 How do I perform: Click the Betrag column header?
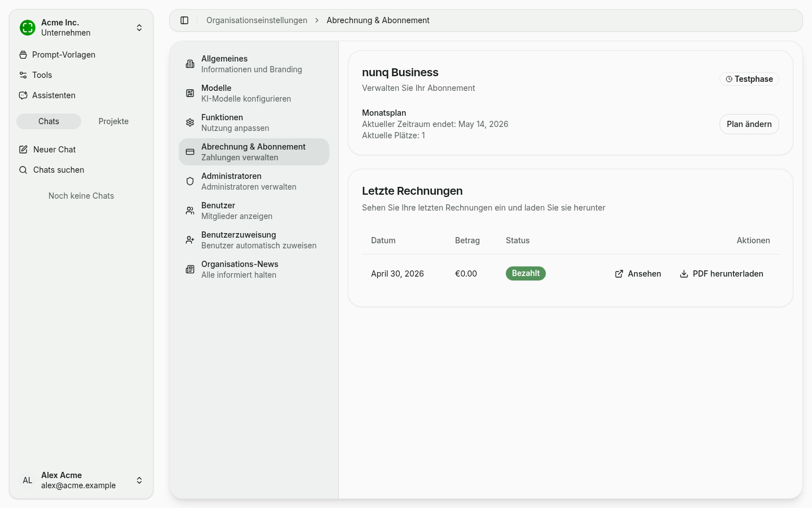(x=467, y=240)
